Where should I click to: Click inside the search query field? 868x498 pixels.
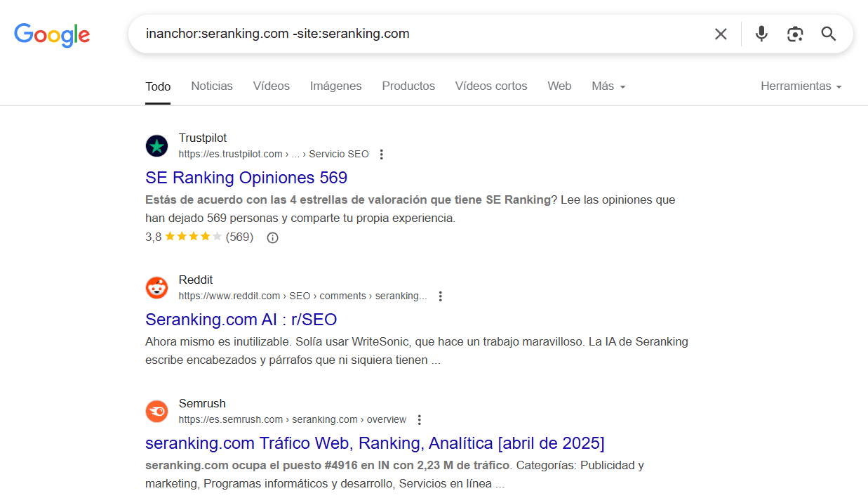coord(421,34)
